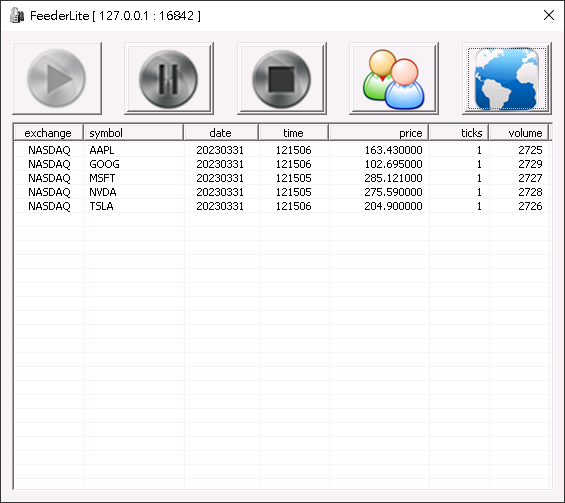Select the TSLA row
The height and width of the screenshot is (503, 565).
[282, 206]
